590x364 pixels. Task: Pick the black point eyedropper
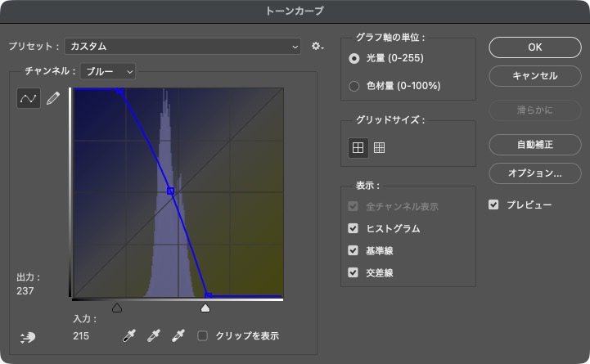click(129, 335)
